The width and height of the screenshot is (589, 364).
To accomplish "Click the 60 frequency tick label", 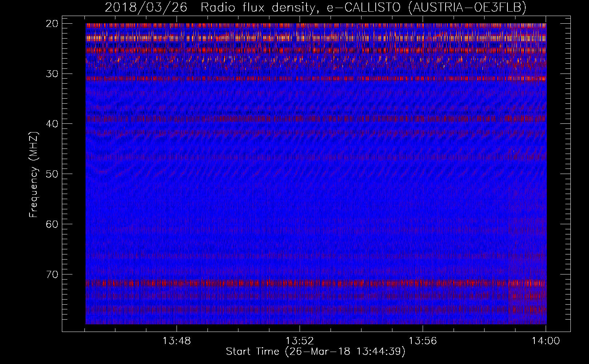I will pyautogui.click(x=52, y=224).
